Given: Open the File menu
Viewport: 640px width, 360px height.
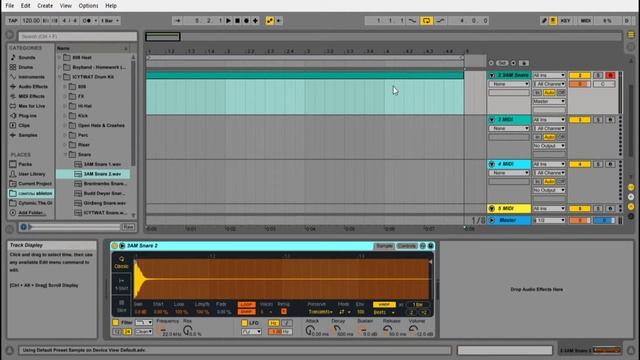Looking at the screenshot, I should [9, 6].
